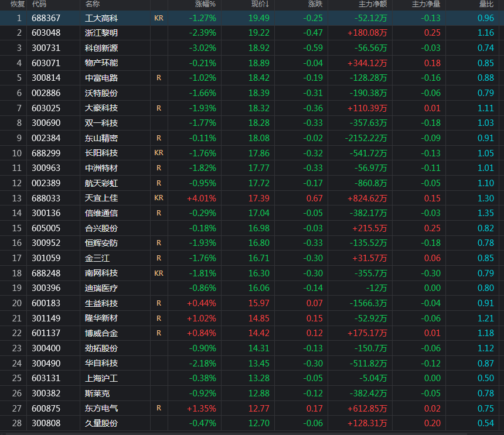This screenshot has width=504, height=435.
Task: Click the -1566.3万 net amount cell
Action: tap(369, 303)
